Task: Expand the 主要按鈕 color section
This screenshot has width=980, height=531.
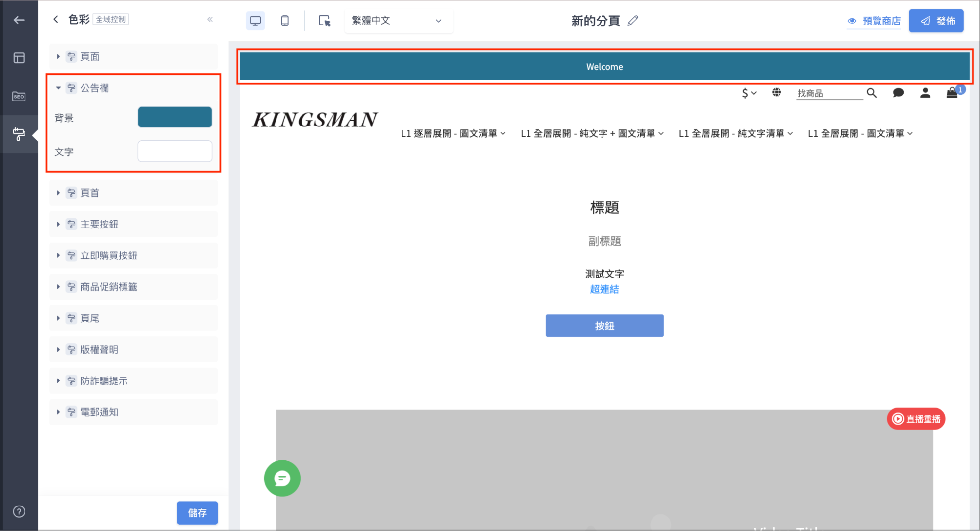Action: [133, 225]
